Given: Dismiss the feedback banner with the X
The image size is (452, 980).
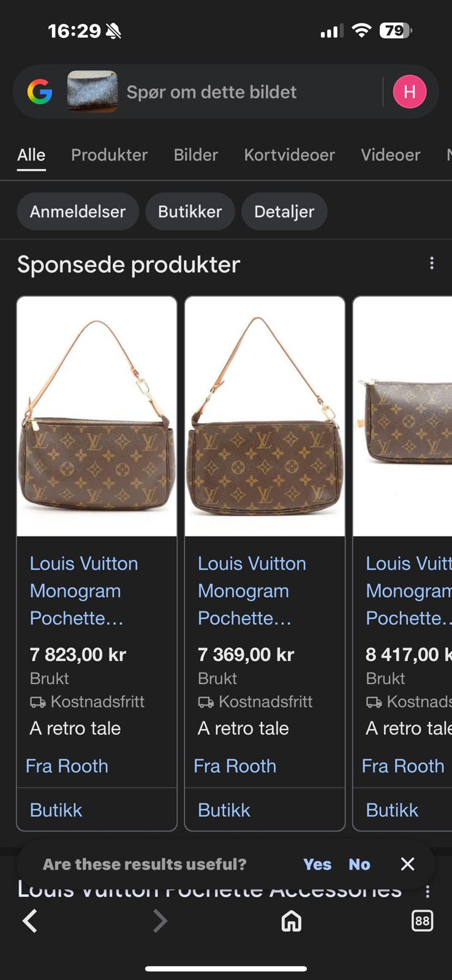Looking at the screenshot, I should click(407, 864).
